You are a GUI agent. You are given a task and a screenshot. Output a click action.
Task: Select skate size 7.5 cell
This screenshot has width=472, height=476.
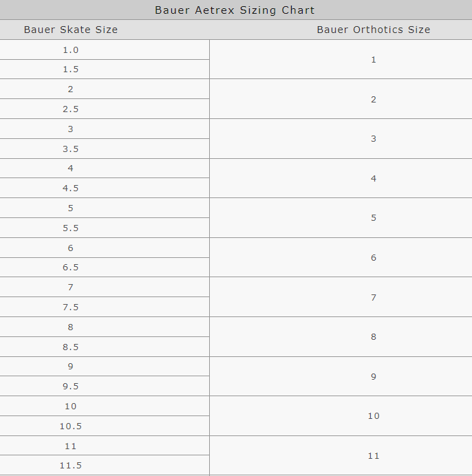71,307
